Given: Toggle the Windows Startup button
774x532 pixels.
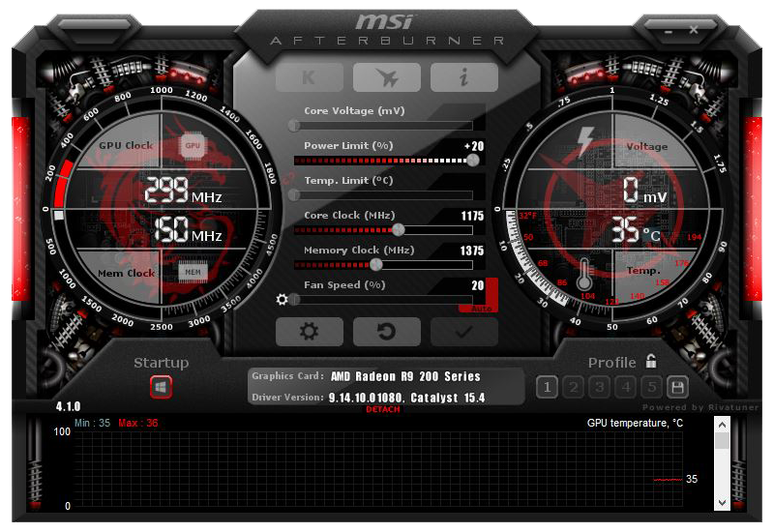Looking at the screenshot, I should 161,387.
